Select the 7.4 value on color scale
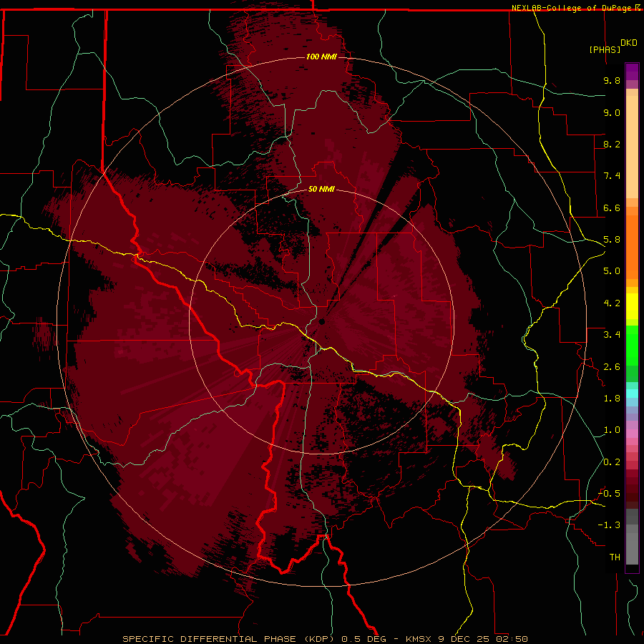Image resolution: width=644 pixels, height=644 pixels. pos(612,176)
